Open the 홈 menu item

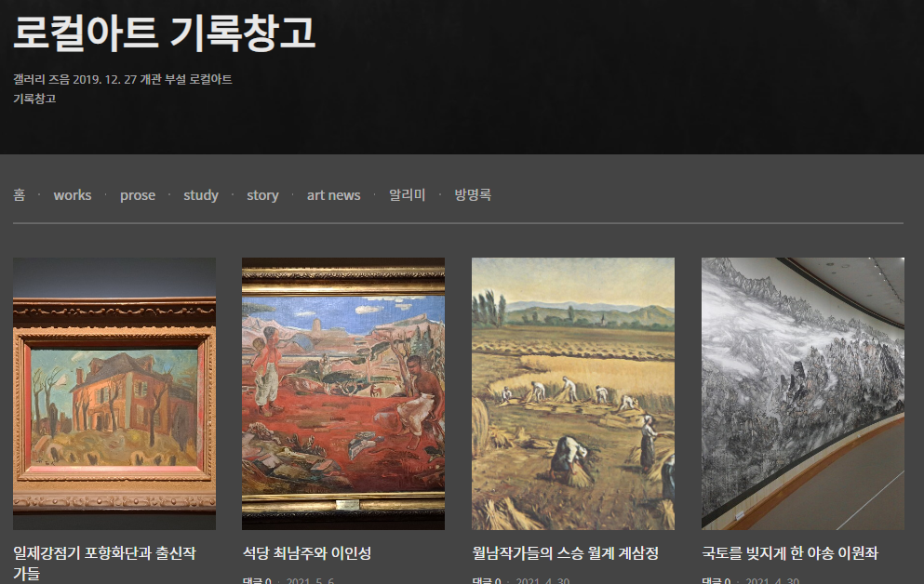(x=20, y=195)
